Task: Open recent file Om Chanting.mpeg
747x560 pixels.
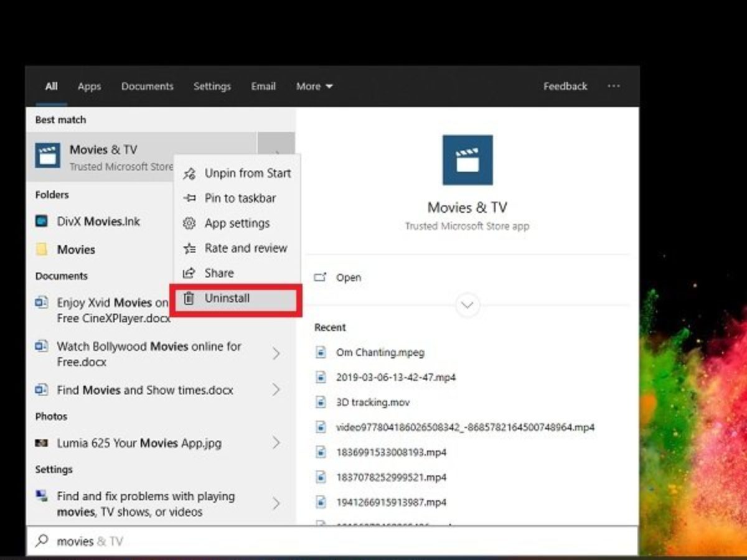Action: [x=380, y=352]
